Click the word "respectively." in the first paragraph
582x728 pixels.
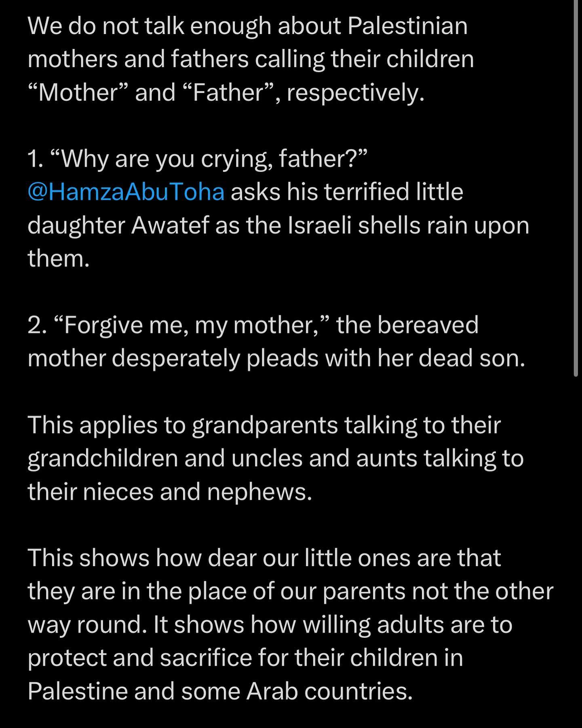356,93
